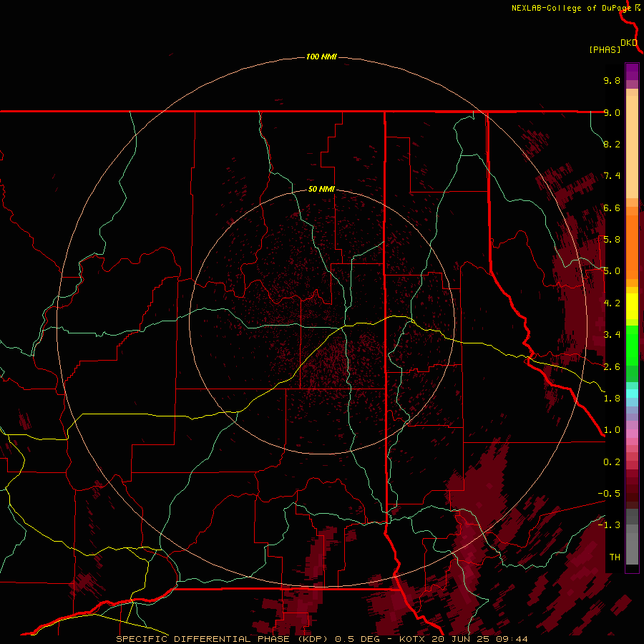Select the orange segment of the color bar
Screen dimensions: 644x644
pos(632,246)
